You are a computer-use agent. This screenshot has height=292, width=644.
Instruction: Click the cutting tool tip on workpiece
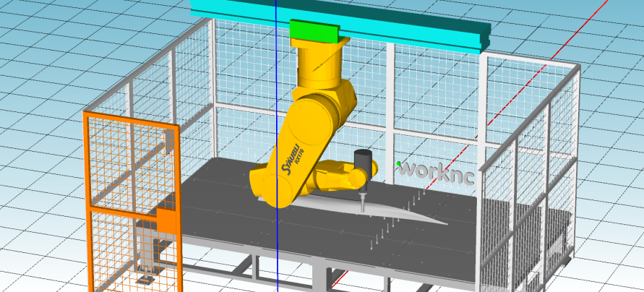click(363, 209)
